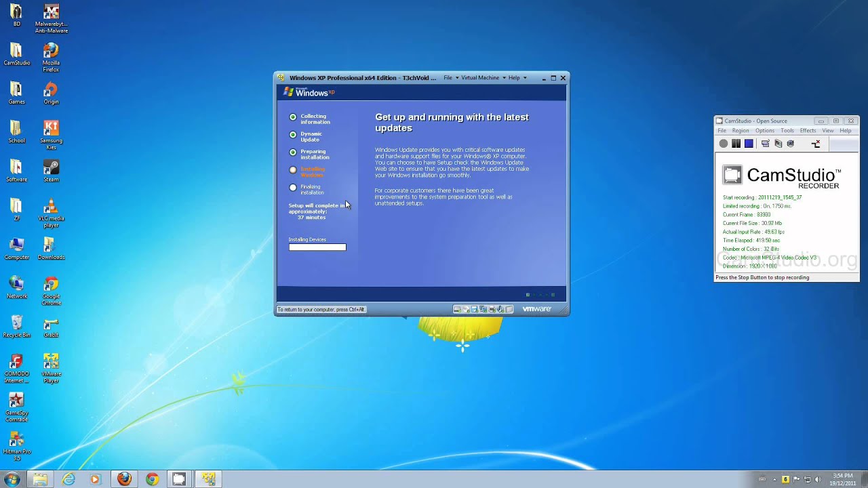Screen dimensions: 868x488
Task: Click the Preparing installation step indicator
Action: 293,152
